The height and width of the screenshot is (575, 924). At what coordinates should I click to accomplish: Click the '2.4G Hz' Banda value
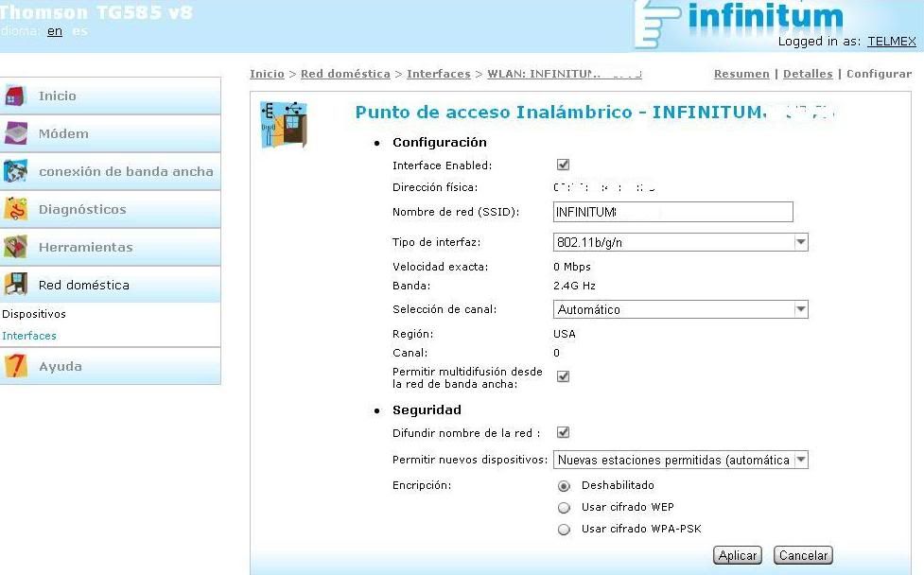point(575,286)
